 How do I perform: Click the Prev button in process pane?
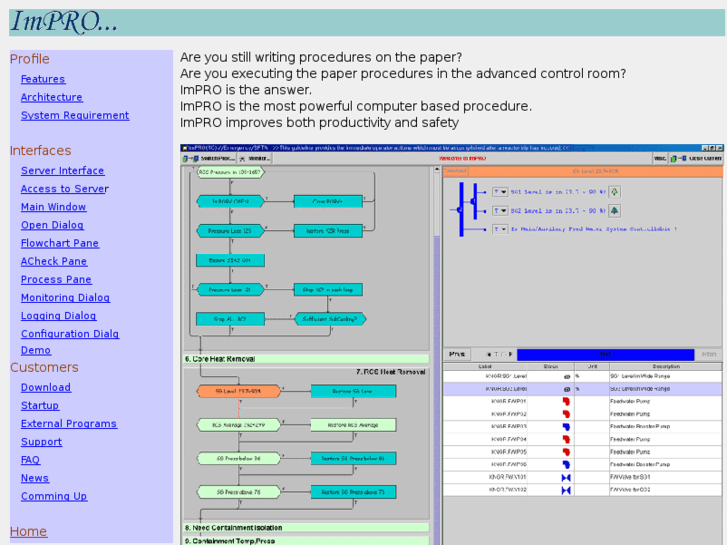click(457, 354)
